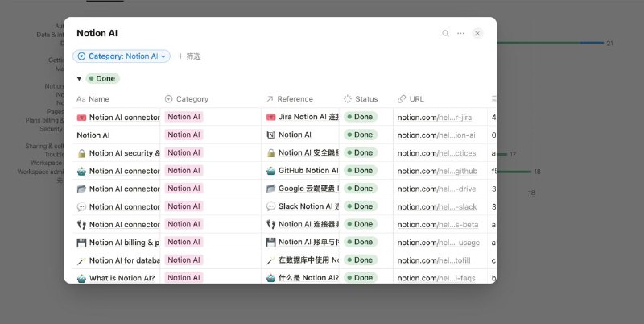Click Jira icon in Reference column
The height and width of the screenshot is (324, 644).
click(270, 117)
